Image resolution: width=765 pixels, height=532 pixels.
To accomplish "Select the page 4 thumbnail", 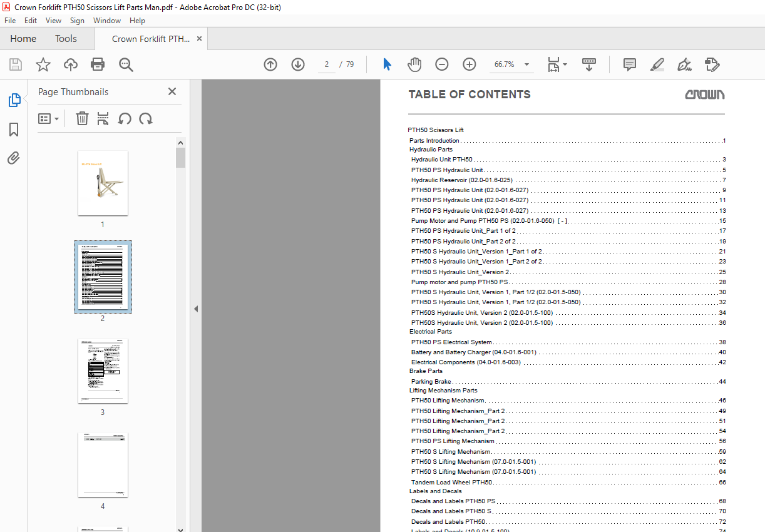I will click(x=103, y=464).
